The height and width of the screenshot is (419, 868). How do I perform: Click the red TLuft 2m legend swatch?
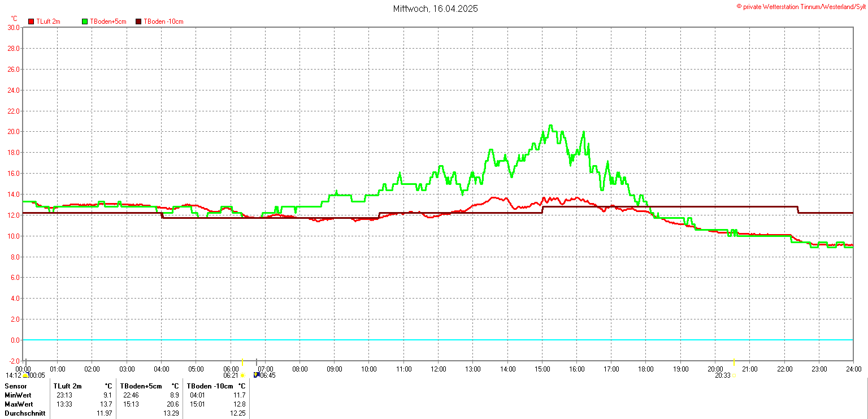coord(31,21)
